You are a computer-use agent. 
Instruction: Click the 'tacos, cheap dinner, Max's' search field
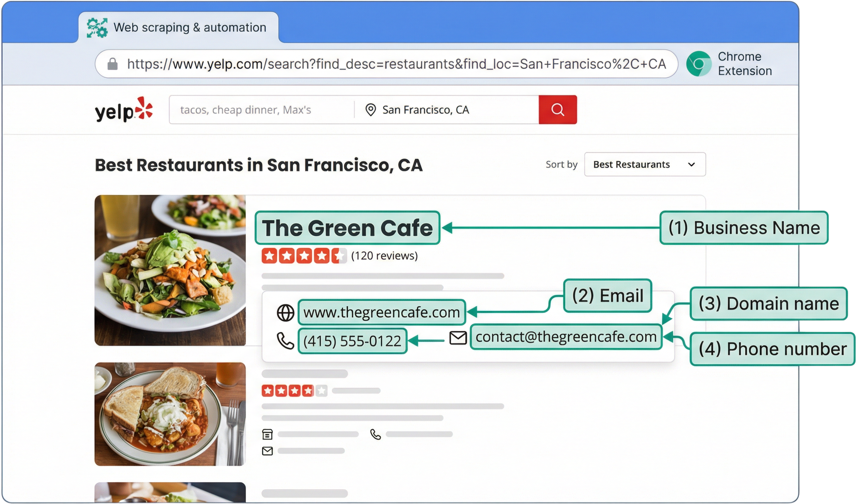[262, 110]
